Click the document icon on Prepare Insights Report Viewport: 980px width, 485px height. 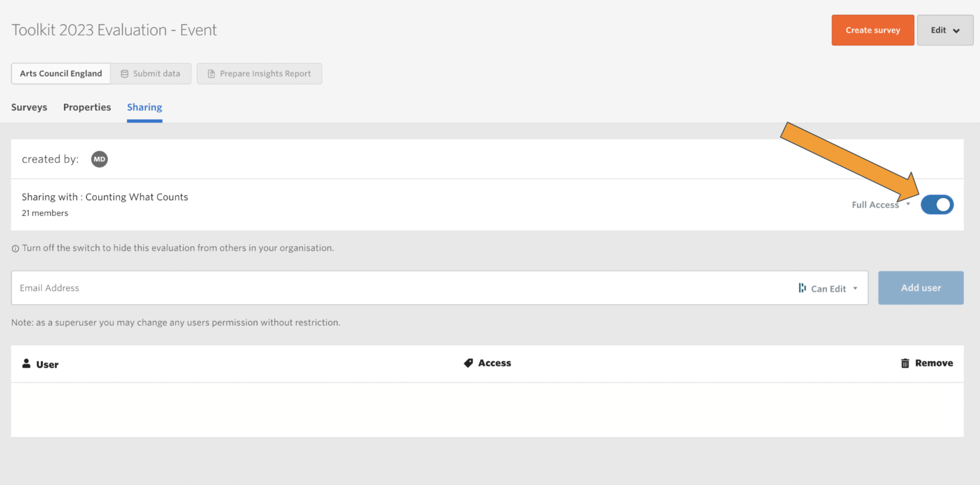point(211,73)
